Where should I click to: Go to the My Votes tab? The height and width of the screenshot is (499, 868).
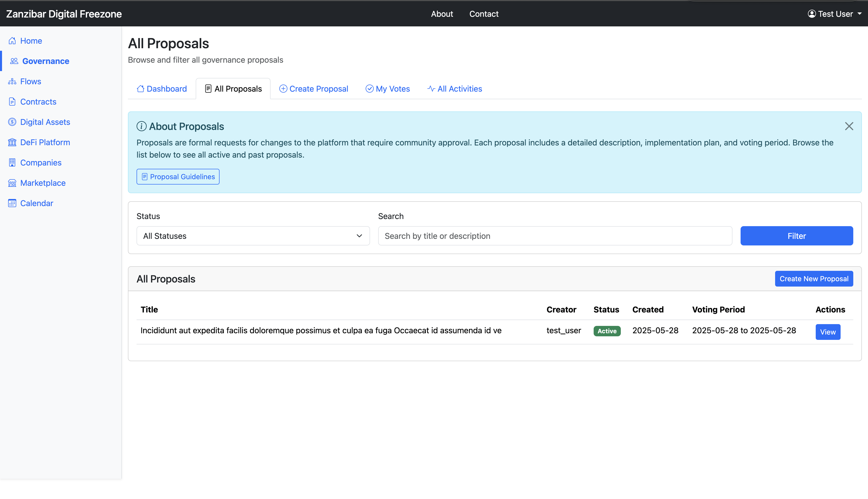pos(388,89)
